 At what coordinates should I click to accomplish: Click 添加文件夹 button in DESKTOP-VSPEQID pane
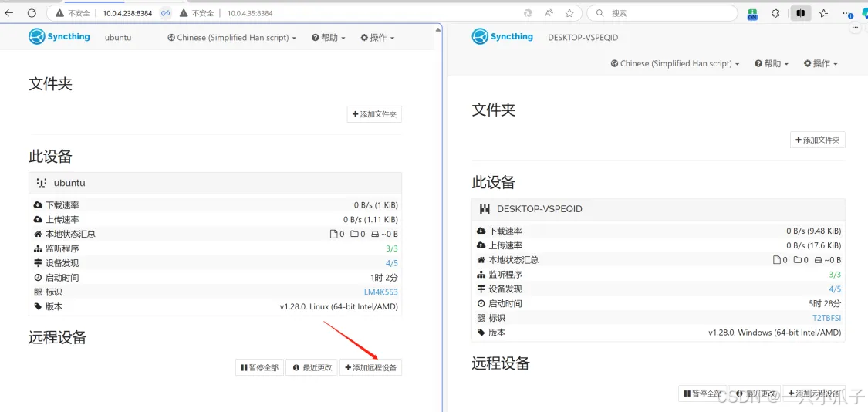coord(818,140)
